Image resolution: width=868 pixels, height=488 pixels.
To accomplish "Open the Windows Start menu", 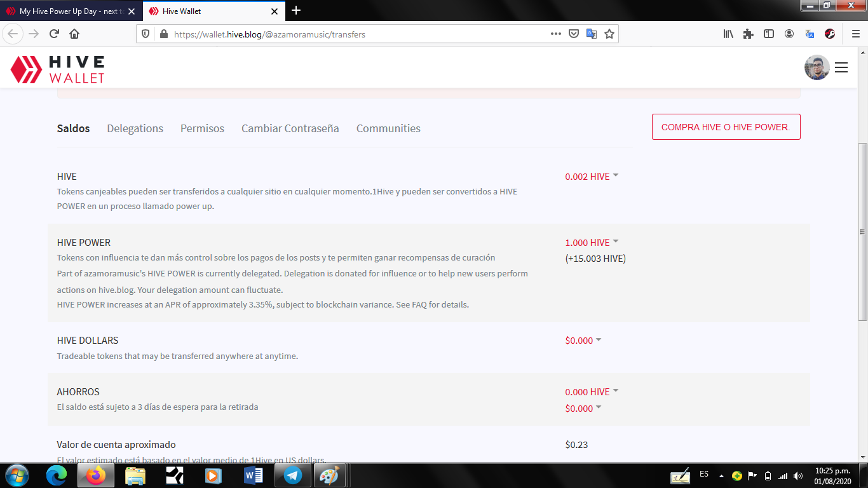I will click(x=17, y=475).
